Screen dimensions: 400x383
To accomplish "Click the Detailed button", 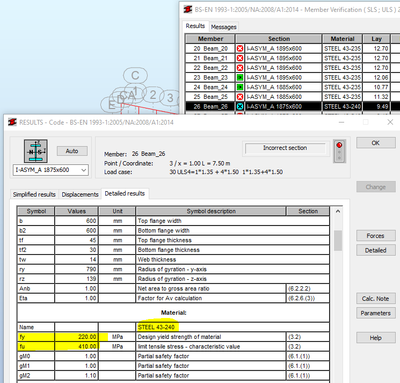I will click(376, 250).
